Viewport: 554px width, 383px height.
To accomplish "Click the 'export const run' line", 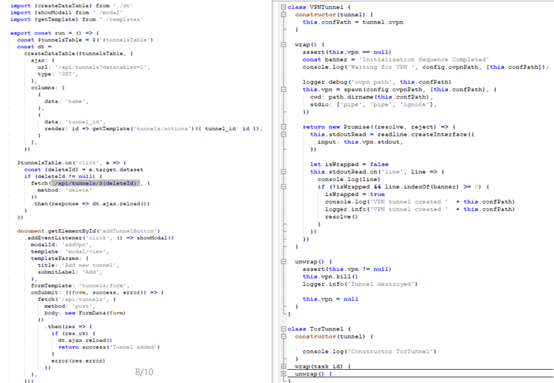I will (55, 33).
